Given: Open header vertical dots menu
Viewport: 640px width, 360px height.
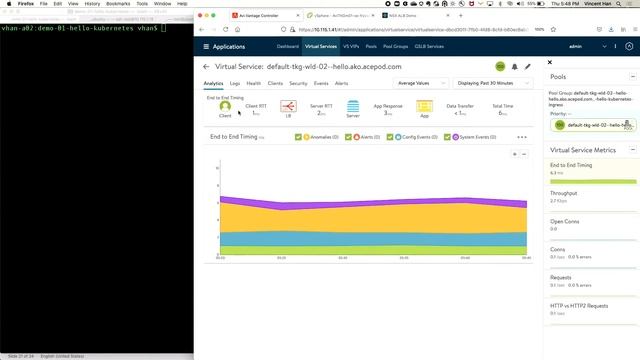Looking at the screenshot, I should click(x=616, y=47).
